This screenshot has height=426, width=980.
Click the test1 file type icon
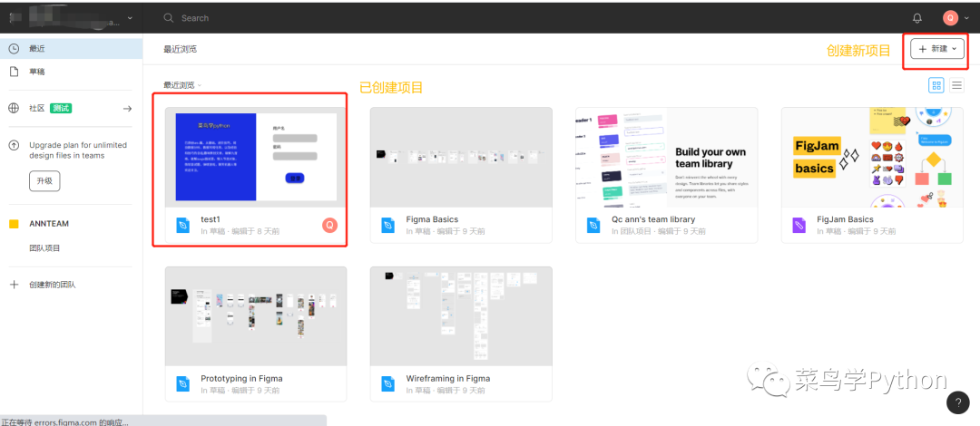tap(182, 226)
